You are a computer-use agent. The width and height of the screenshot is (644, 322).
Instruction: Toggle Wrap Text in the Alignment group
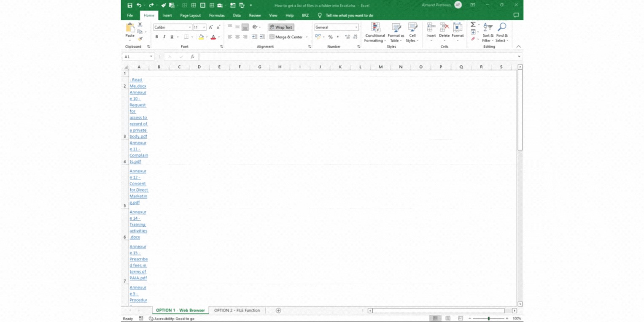point(281,27)
